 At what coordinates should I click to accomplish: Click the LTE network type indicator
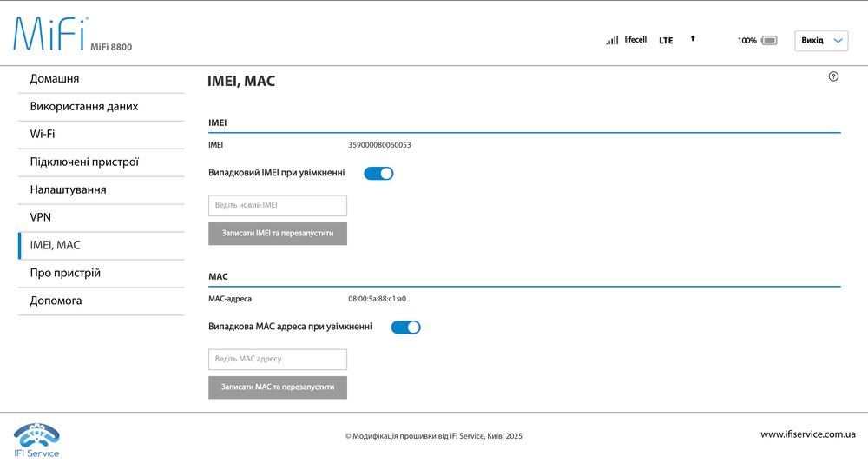point(666,41)
